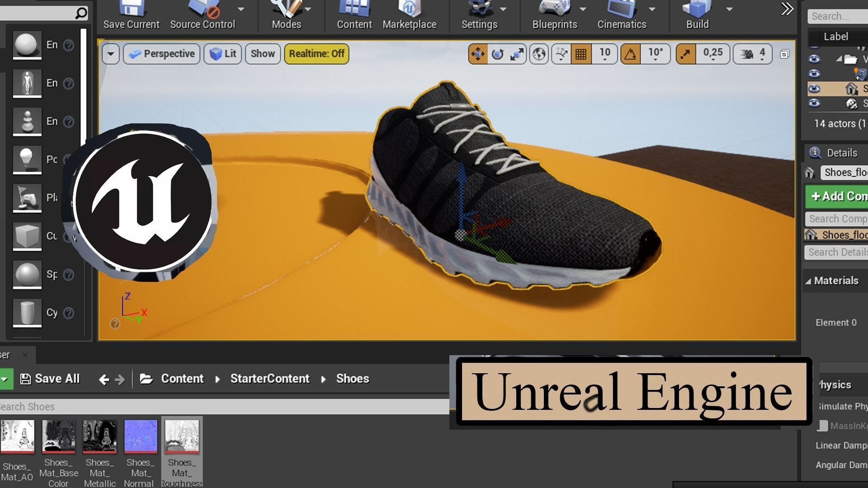Select the Cylinder primitive entry
This screenshot has height=488, width=868.
[27, 313]
